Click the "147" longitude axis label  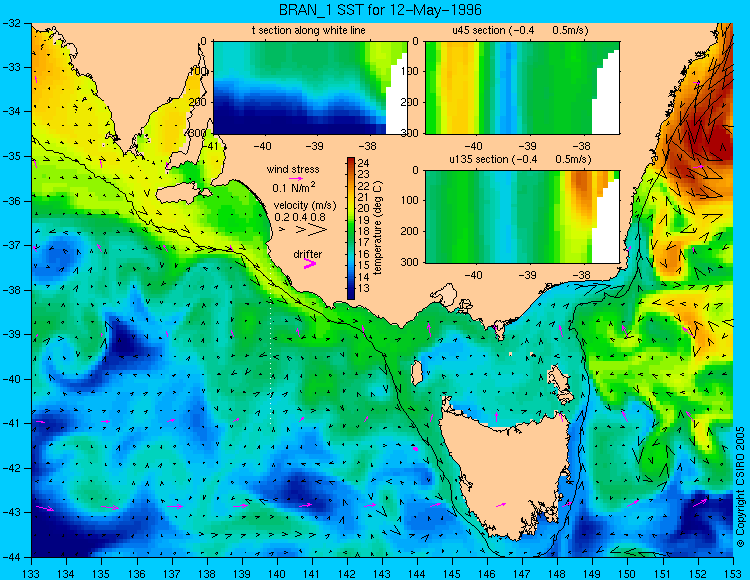(x=522, y=572)
